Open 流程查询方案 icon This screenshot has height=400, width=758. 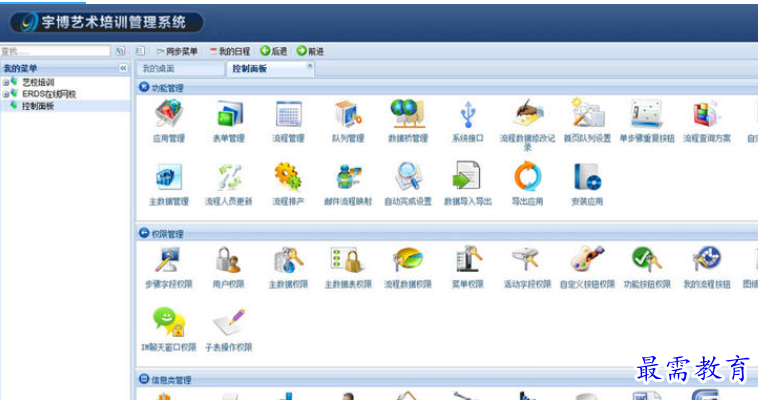pyautogui.click(x=706, y=114)
